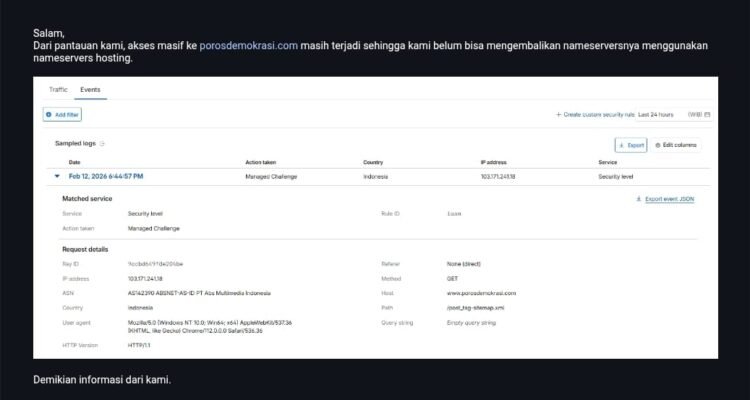Click the download icon on the Export button
The image size is (750, 400).
[x=620, y=145]
